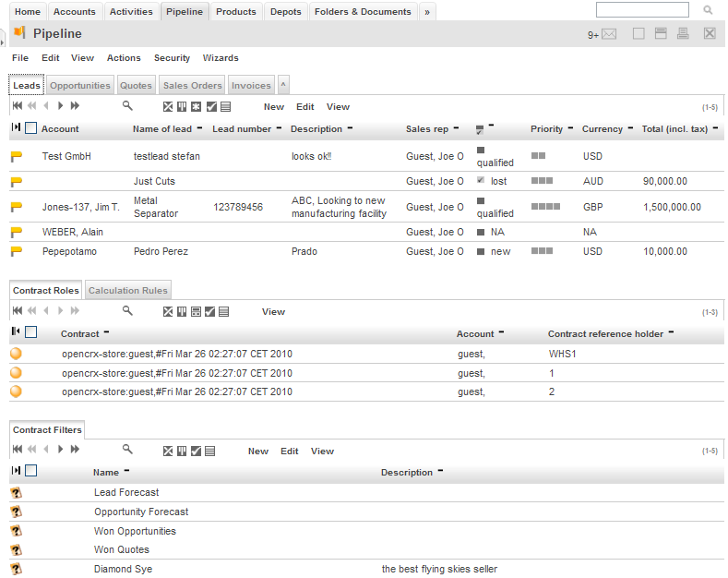This screenshot has height=578, width=728.
Task: Toggle the column expander in Contract Filters header
Action: pyautogui.click(x=16, y=470)
